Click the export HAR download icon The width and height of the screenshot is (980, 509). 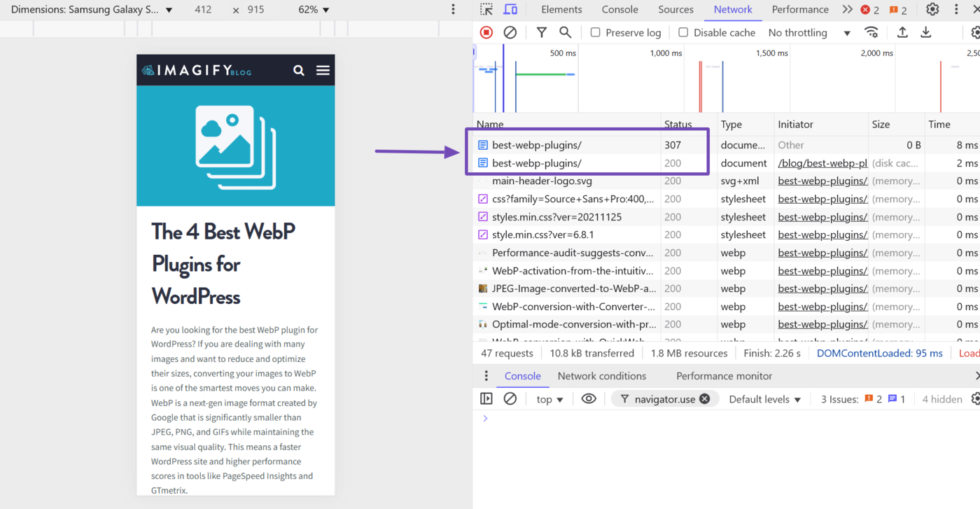pos(925,32)
